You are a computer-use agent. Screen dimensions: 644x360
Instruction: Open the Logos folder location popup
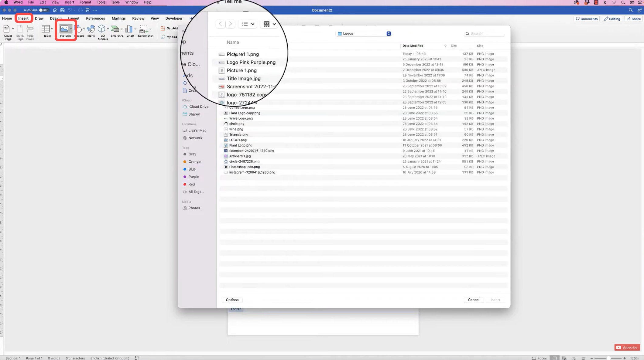(364, 33)
